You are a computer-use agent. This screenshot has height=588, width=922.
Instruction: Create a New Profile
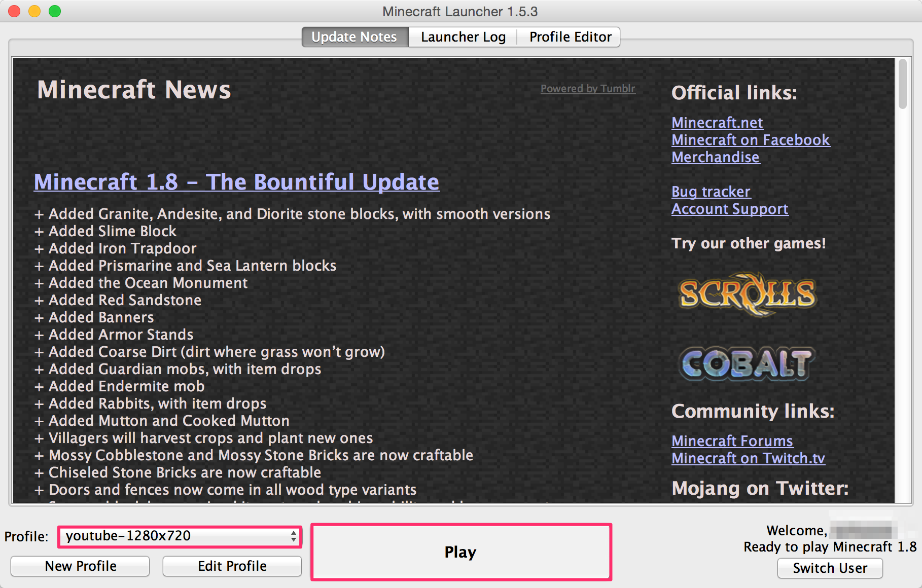pyautogui.click(x=80, y=566)
